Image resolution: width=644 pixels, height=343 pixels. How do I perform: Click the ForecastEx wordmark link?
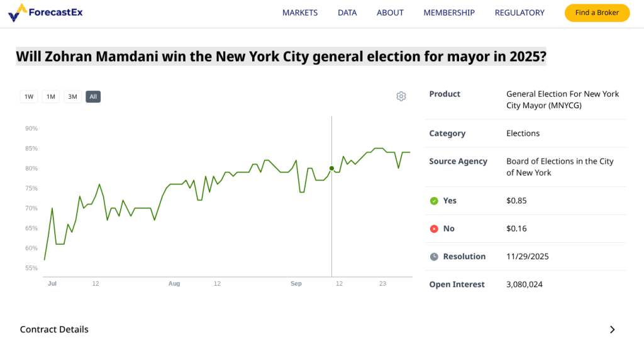(x=55, y=13)
